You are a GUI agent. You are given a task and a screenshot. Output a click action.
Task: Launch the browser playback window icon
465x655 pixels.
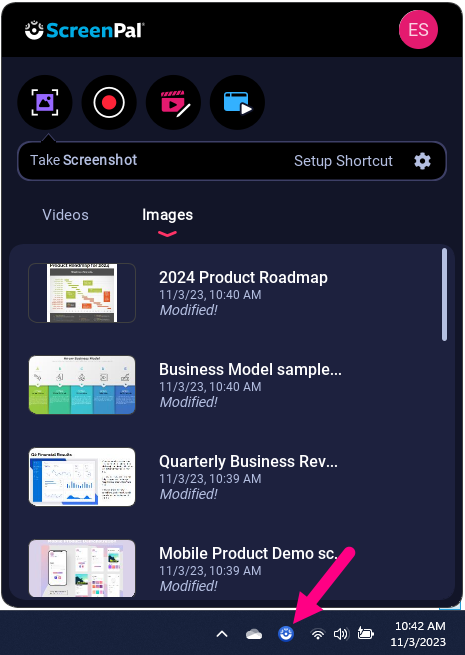coord(237,102)
